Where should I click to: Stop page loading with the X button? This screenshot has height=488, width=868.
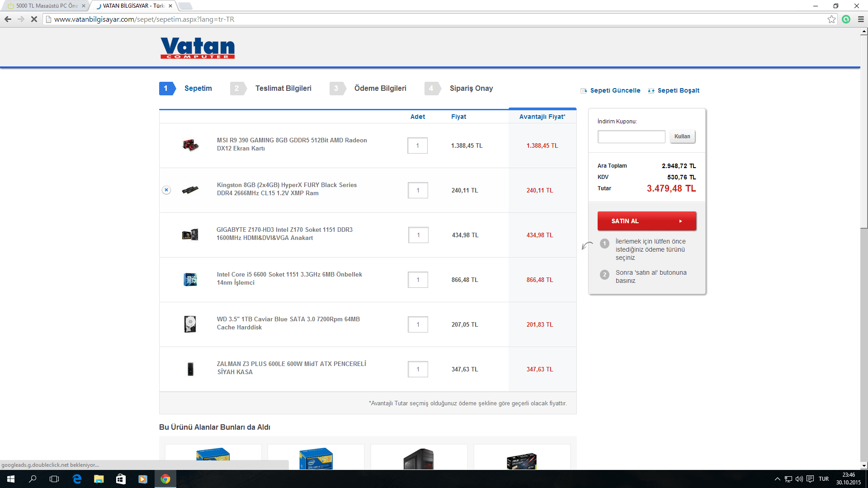click(34, 19)
